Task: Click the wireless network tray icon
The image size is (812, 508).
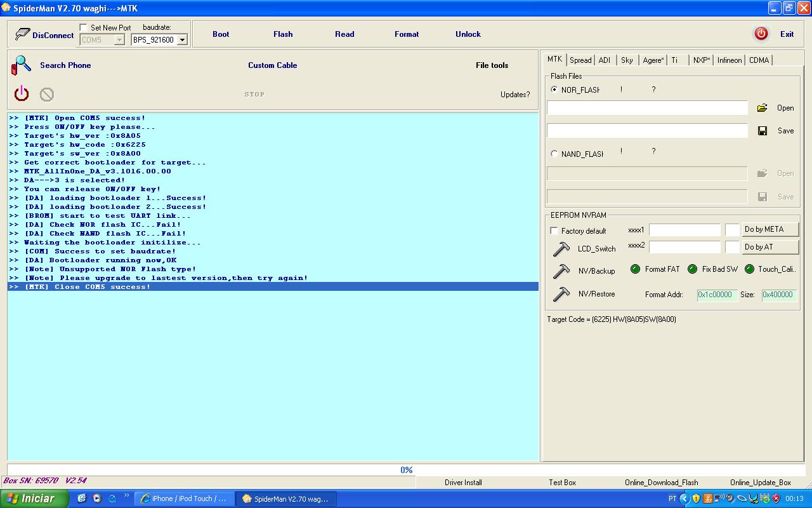Action: pos(719,498)
